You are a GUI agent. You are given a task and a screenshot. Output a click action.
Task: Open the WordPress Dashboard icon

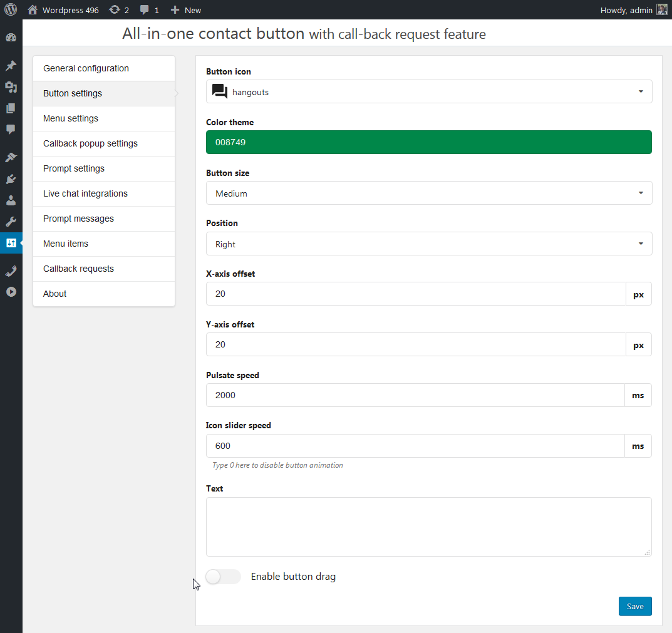tap(11, 38)
